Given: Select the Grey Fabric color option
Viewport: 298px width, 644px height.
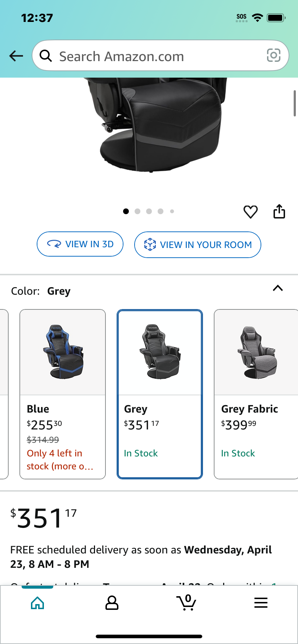Looking at the screenshot, I should tap(256, 394).
